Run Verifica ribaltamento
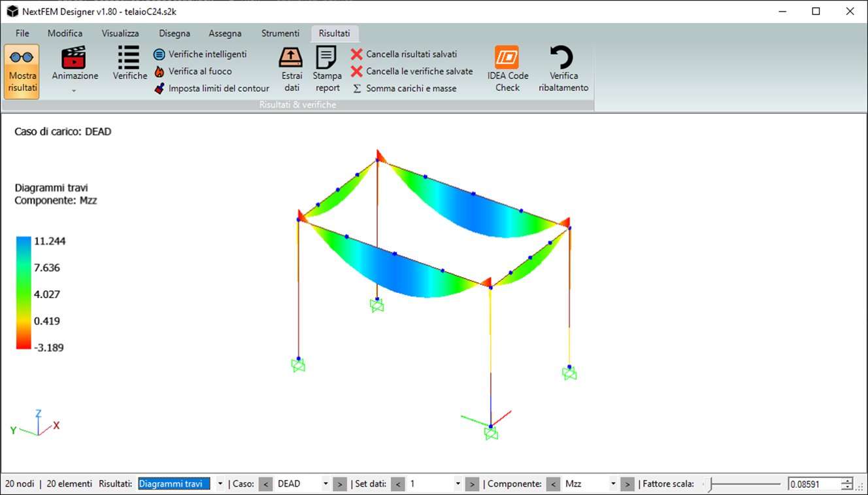 [563, 71]
